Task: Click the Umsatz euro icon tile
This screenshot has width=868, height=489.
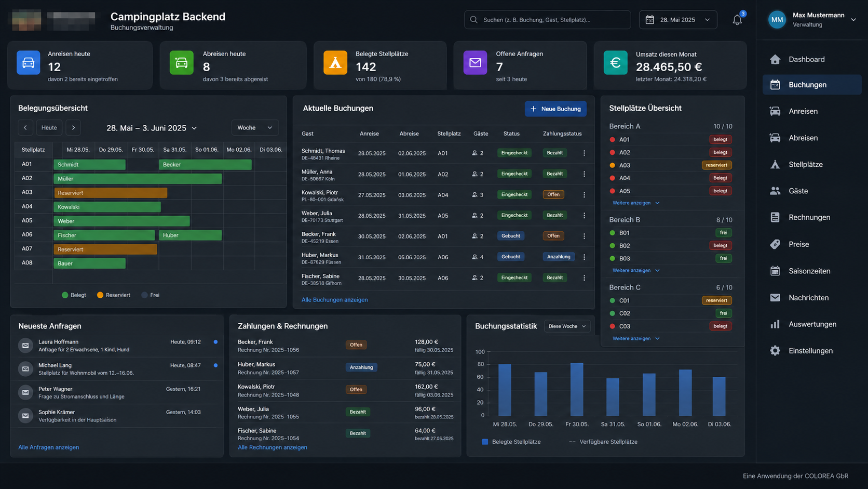Action: coord(615,63)
